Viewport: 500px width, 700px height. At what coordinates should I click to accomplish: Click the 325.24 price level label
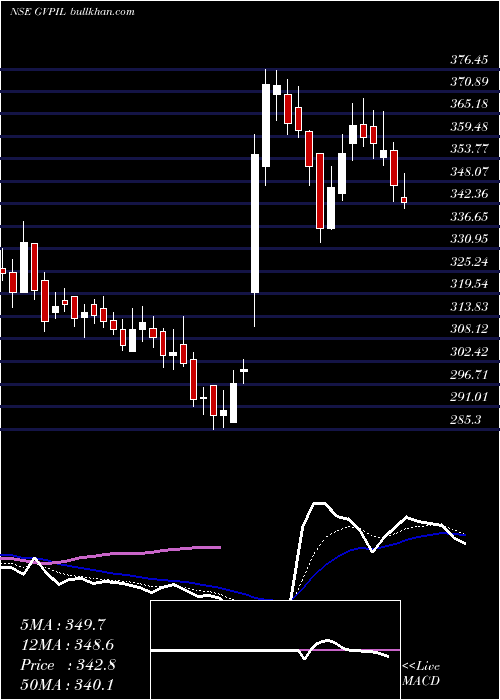469,262
